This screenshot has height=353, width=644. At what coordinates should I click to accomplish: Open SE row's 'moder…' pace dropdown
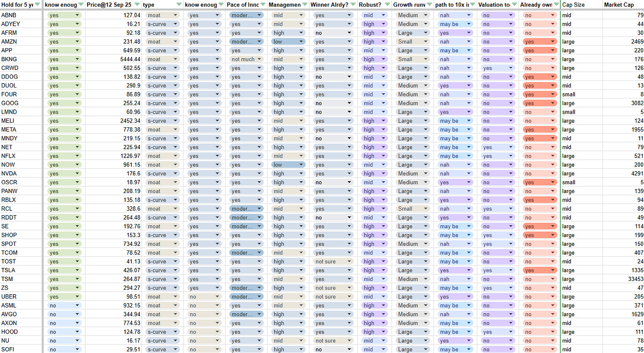[246, 226]
